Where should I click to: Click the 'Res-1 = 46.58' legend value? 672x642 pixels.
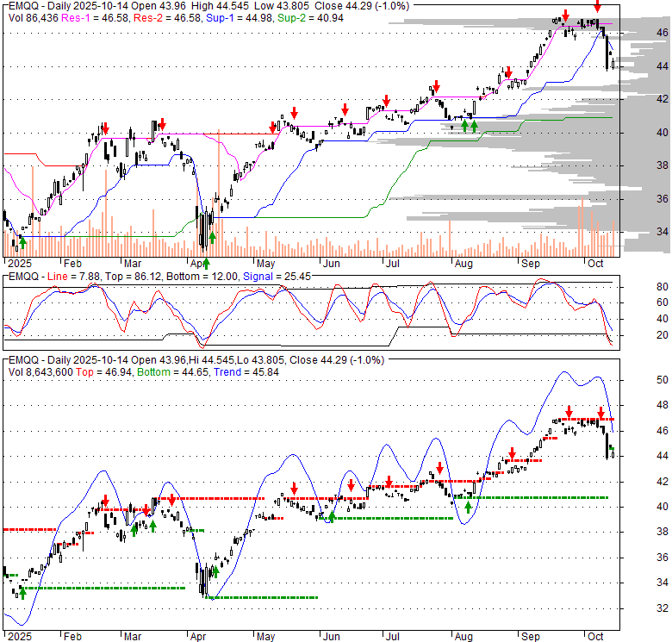coord(95,18)
